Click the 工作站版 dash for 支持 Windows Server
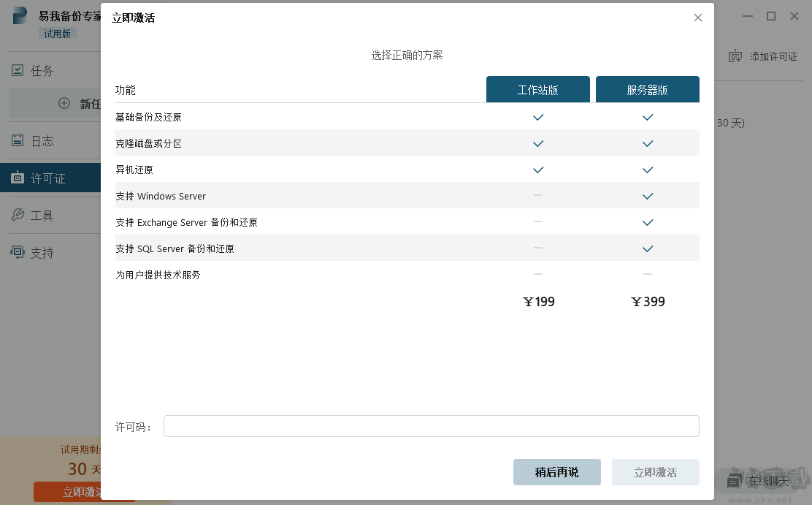 [x=538, y=195]
